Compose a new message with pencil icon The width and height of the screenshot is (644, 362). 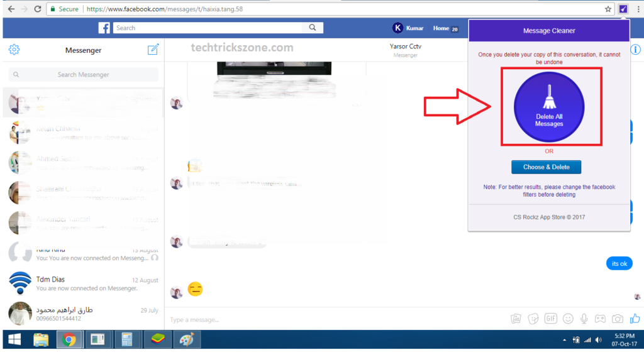pyautogui.click(x=153, y=50)
